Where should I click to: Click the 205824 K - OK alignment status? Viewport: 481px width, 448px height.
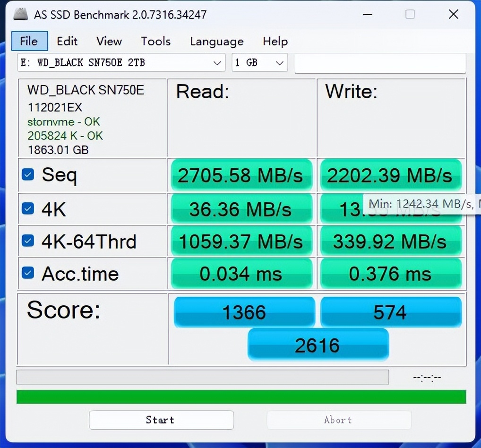(x=65, y=136)
